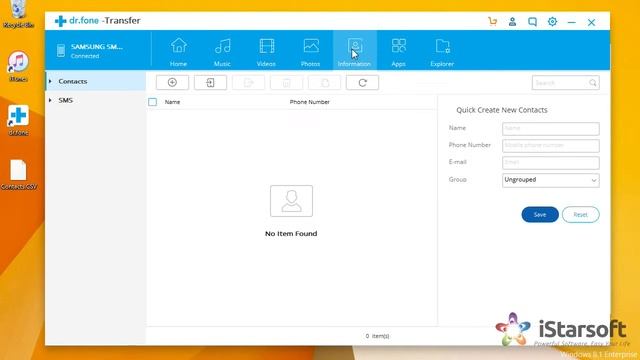
Task: Open the Apps tab
Action: click(x=398, y=51)
